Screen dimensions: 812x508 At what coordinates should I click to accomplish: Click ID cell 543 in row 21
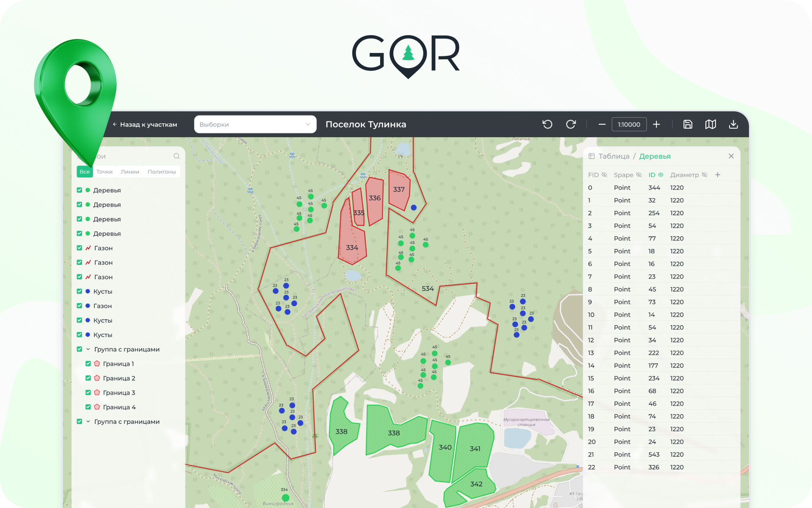pos(654,454)
